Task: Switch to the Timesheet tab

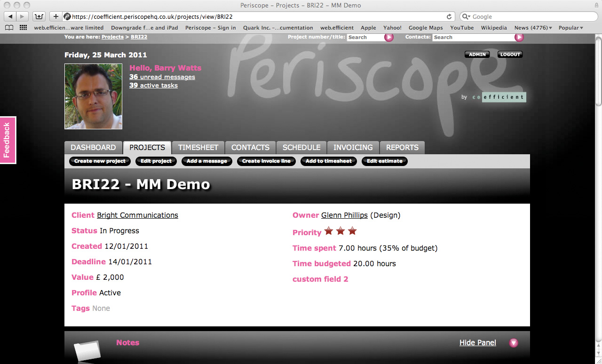Action: point(198,148)
